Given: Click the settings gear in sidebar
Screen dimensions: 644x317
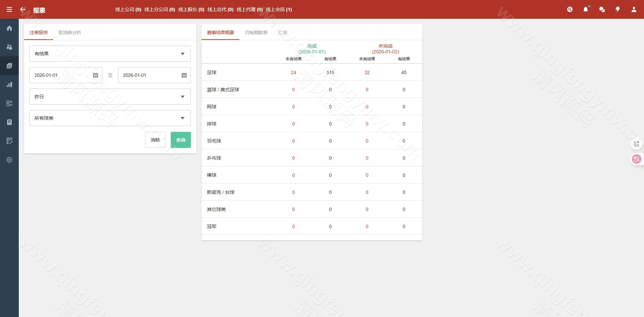Looking at the screenshot, I should 9,160.
